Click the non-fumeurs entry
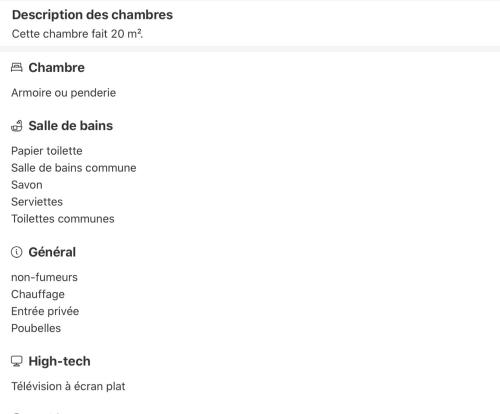The image size is (500, 414). (44, 277)
